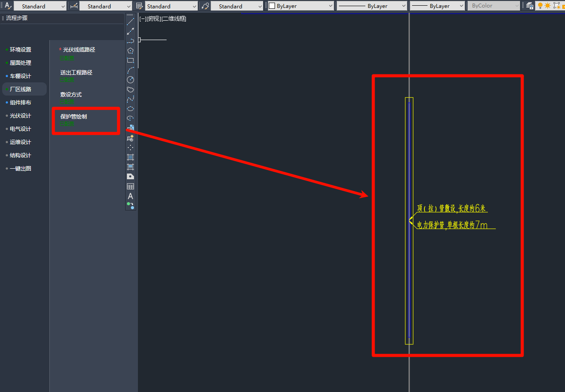Image resolution: width=565 pixels, height=392 pixels.
Task: Select the Hatch tool
Action: (x=130, y=157)
